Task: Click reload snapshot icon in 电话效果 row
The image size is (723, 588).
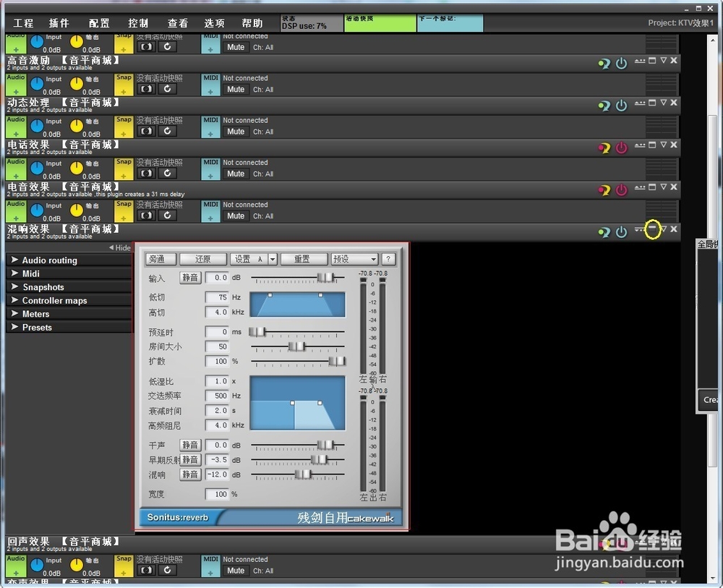Action: tap(168, 174)
